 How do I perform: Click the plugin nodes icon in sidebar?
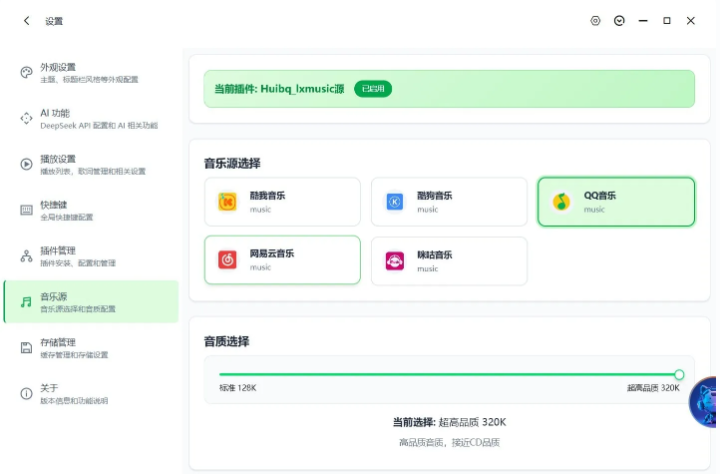click(x=26, y=256)
